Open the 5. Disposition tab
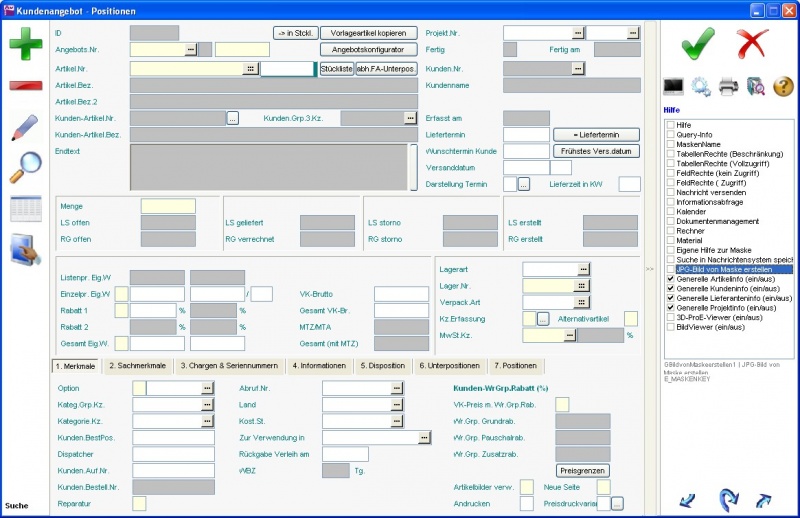This screenshot has height=518, width=800. [x=383, y=366]
